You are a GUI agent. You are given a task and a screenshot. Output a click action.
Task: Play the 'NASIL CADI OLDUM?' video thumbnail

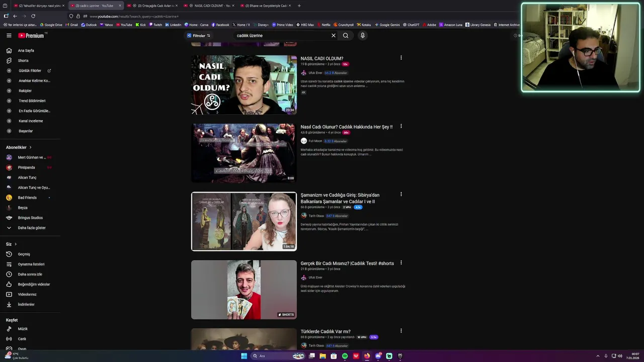coord(244,85)
